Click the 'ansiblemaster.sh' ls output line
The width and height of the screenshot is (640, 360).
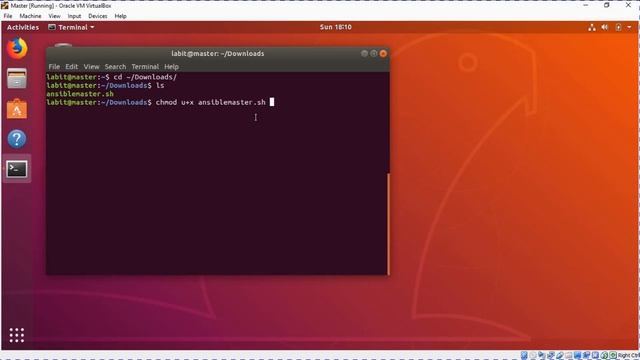(x=80, y=94)
